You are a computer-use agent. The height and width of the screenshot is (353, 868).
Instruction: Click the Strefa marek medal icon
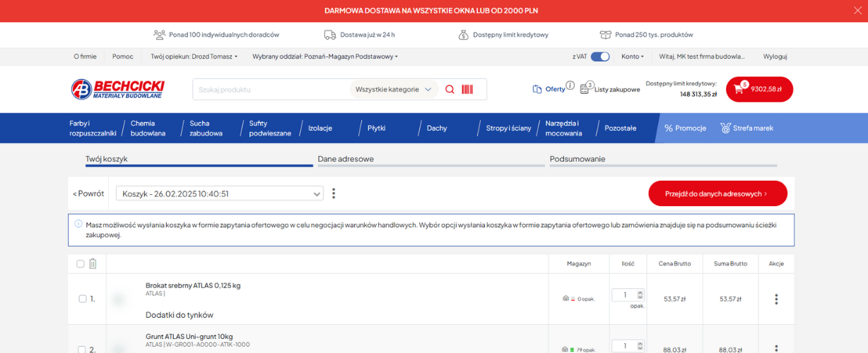click(725, 128)
